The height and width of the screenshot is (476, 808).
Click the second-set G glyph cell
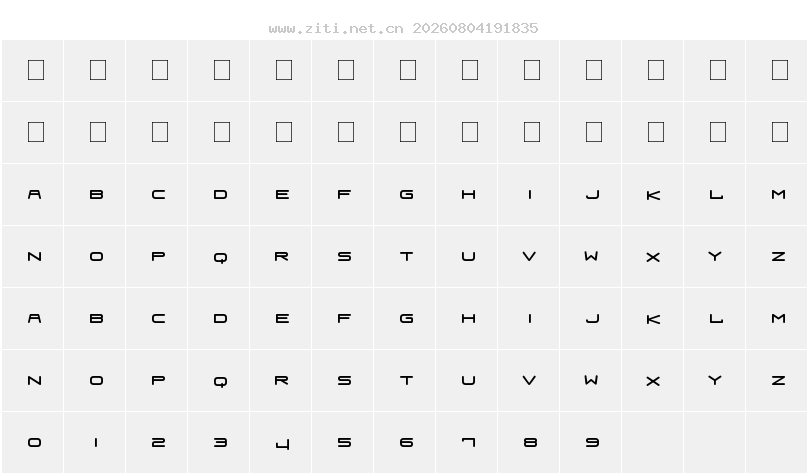click(x=405, y=319)
